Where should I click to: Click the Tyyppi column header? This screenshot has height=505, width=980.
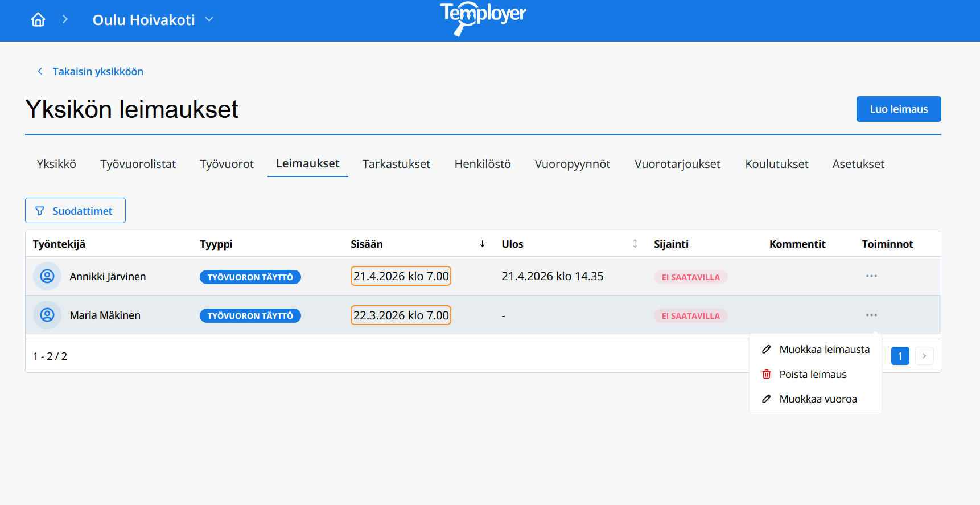coord(216,244)
